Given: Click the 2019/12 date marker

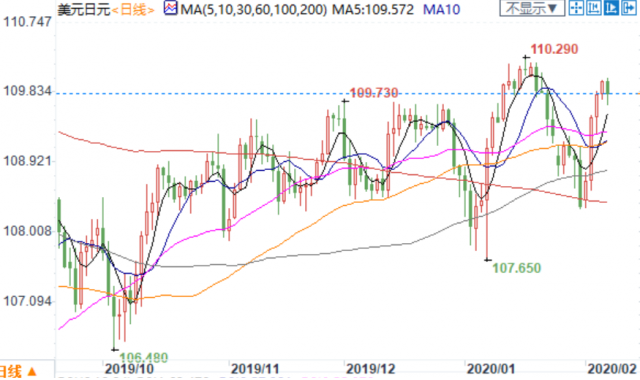Looking at the screenshot, I should (371, 369).
